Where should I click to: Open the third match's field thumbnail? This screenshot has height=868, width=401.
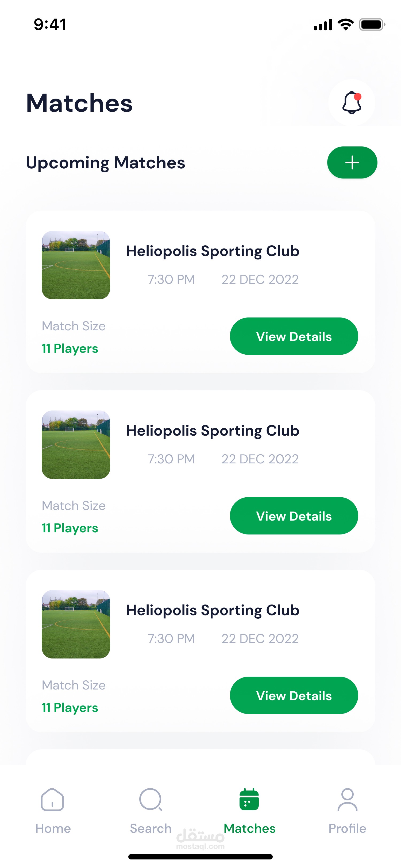point(76,624)
